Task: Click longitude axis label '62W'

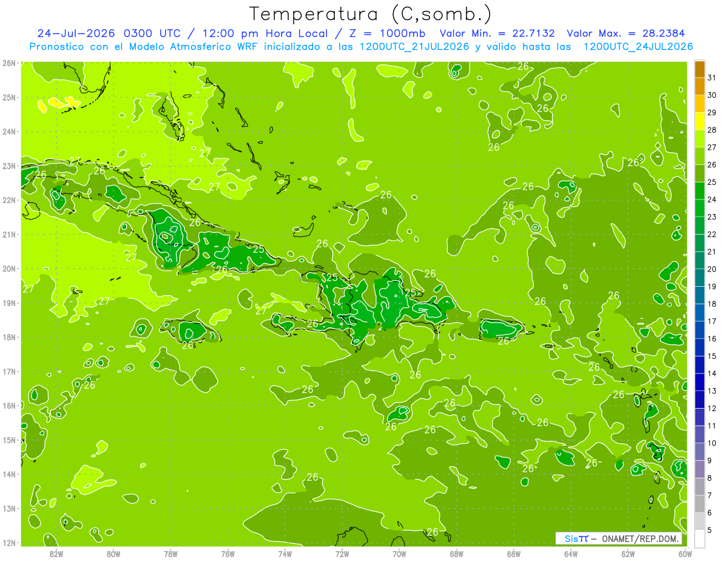Action: (x=628, y=554)
